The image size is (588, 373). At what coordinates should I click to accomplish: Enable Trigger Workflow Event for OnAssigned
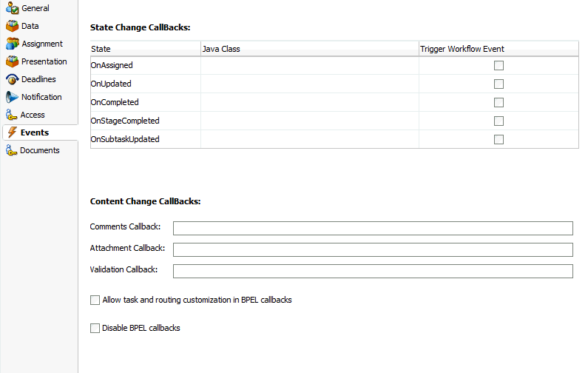coord(499,65)
